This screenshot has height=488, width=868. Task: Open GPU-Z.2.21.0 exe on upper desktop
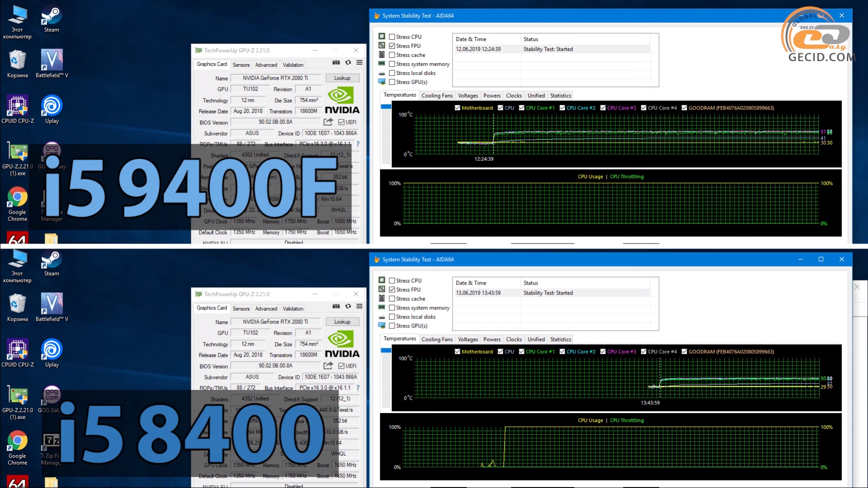(18, 159)
